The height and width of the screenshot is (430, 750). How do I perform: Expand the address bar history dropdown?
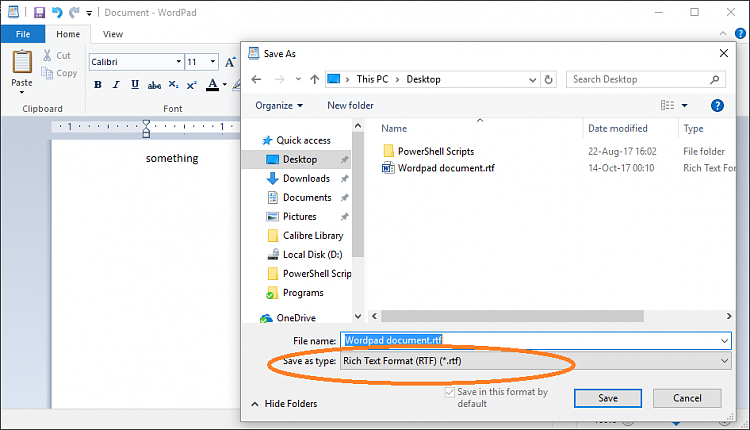click(x=532, y=80)
